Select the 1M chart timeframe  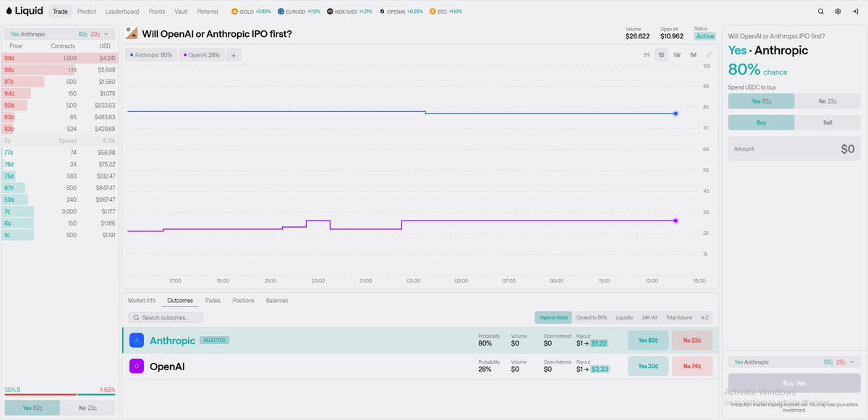(x=693, y=55)
